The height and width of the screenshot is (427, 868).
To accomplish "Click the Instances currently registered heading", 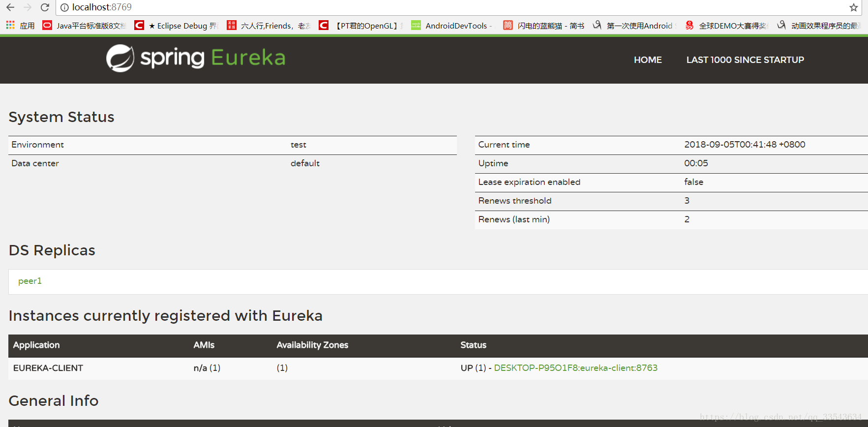I will [x=166, y=316].
